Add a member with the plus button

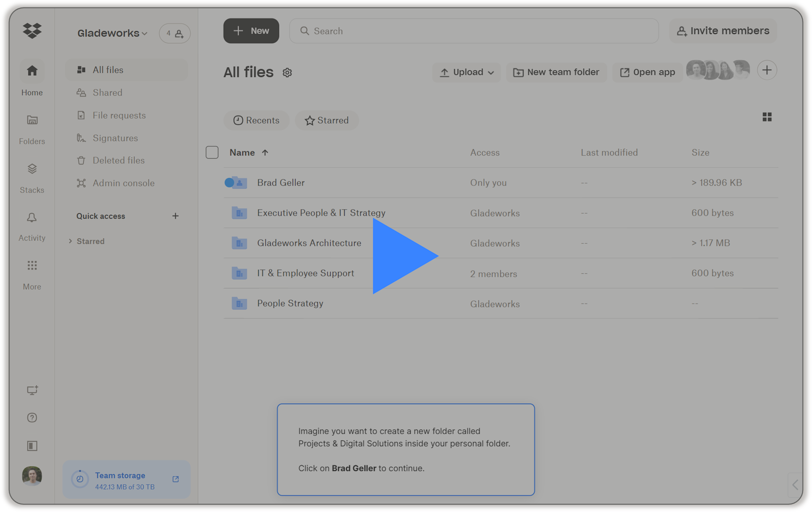tap(767, 70)
